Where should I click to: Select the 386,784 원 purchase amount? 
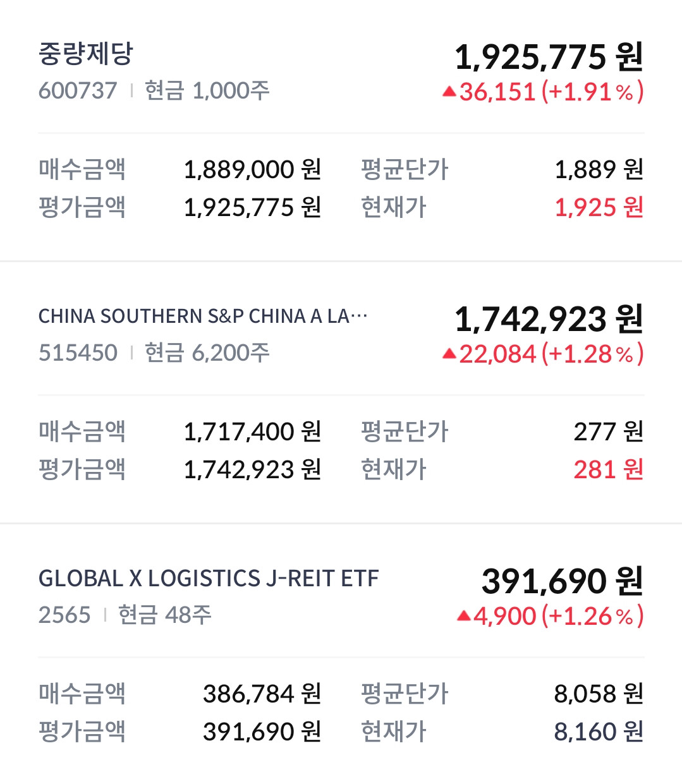[x=262, y=694]
